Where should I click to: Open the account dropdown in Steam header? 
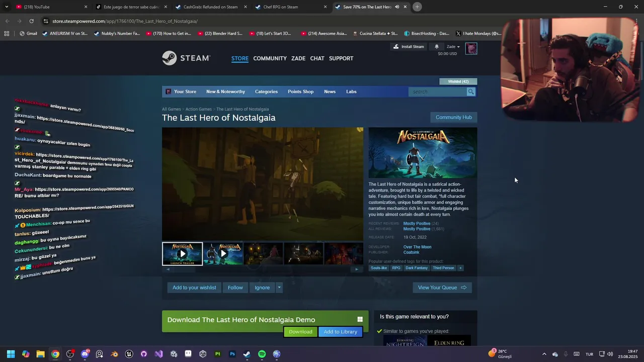pos(453,47)
